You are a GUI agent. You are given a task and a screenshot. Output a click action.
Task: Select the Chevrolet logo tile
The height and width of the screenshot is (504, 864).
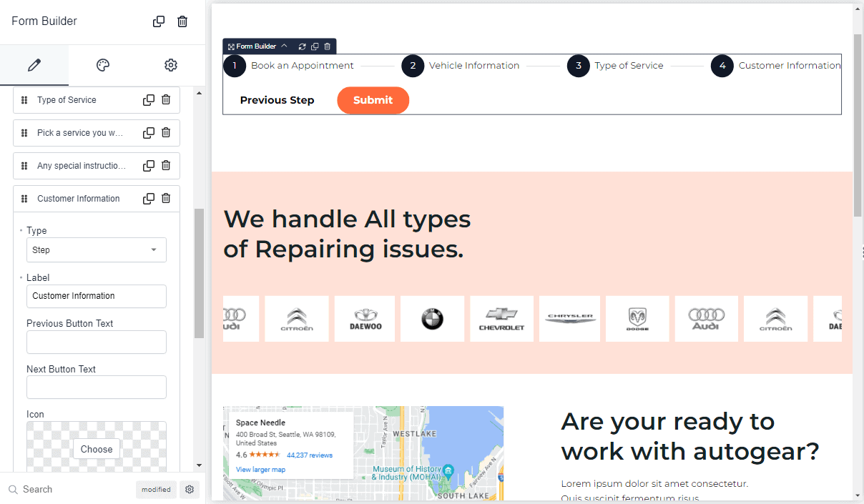[x=501, y=319]
